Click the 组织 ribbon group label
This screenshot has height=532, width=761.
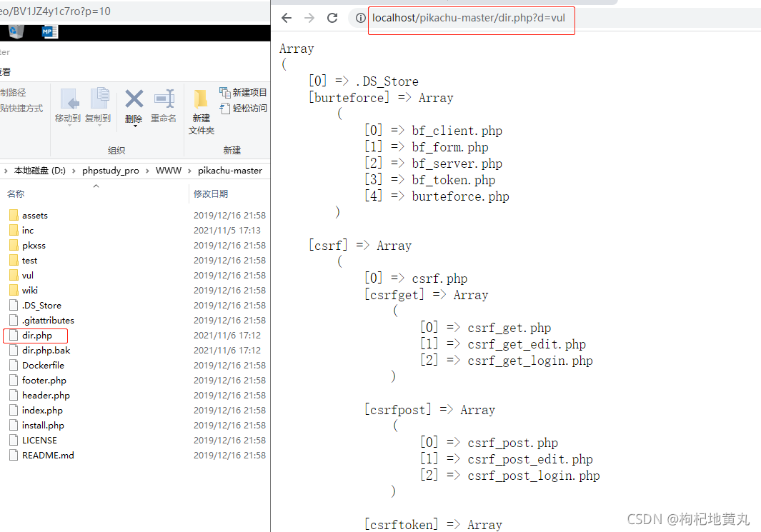[116, 151]
